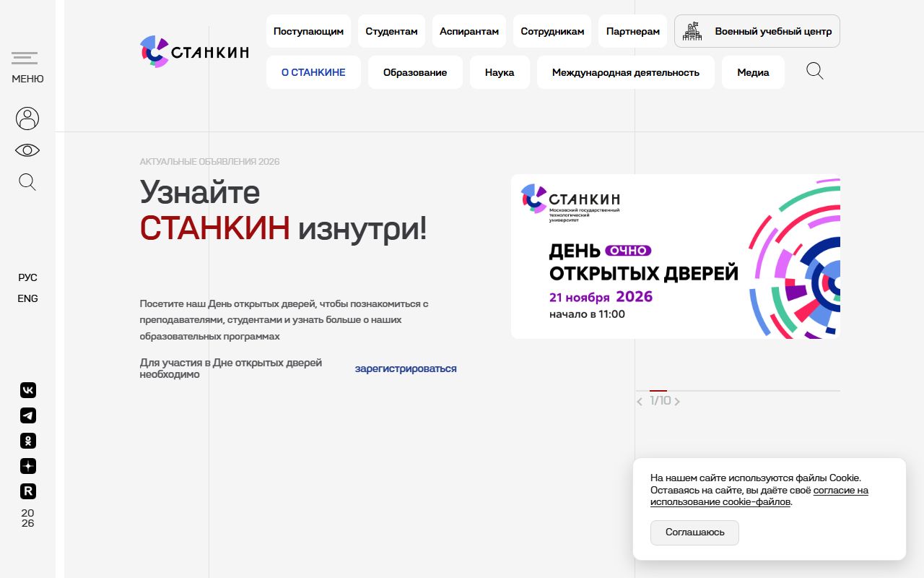Image resolution: width=924 pixels, height=578 pixels.
Task: Open the Аспирантам menu
Action: point(469,31)
